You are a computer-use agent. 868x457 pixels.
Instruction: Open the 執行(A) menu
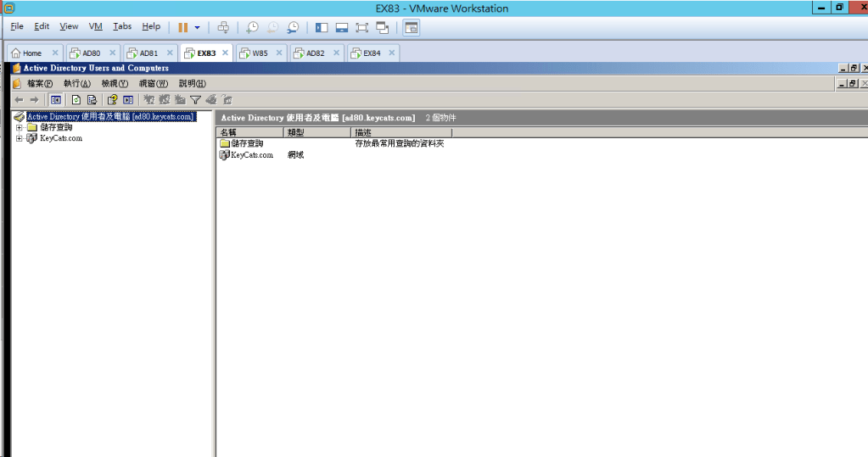point(76,83)
